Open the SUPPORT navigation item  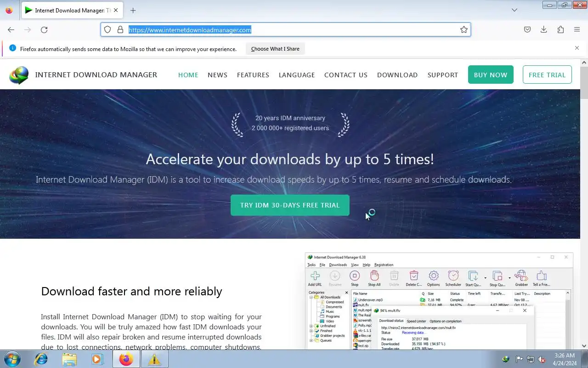pos(443,75)
